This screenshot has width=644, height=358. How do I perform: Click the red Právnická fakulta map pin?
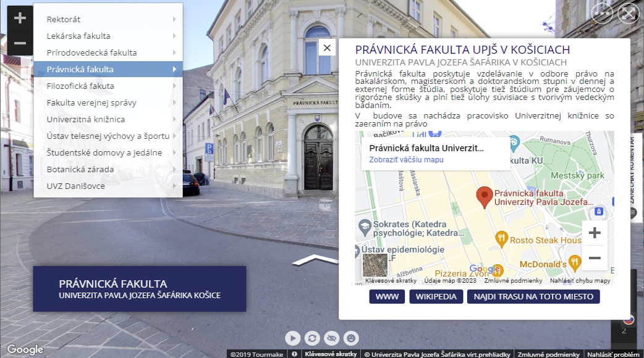pyautogui.click(x=485, y=198)
